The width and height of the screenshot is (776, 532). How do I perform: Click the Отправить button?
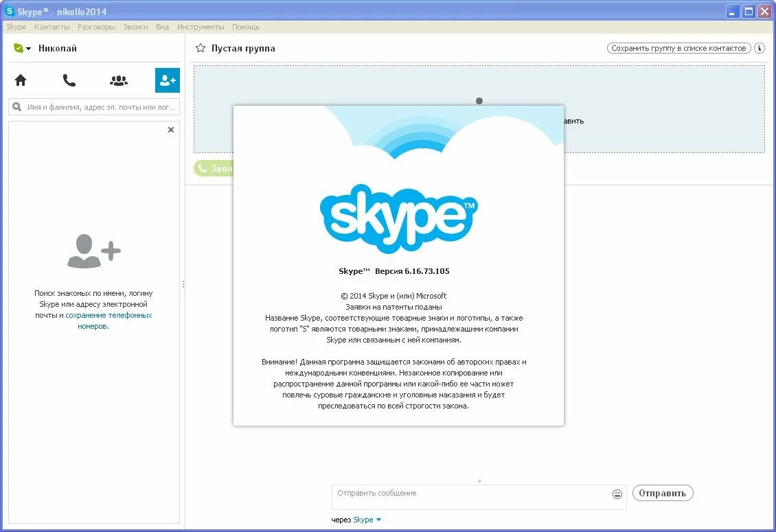tap(663, 493)
